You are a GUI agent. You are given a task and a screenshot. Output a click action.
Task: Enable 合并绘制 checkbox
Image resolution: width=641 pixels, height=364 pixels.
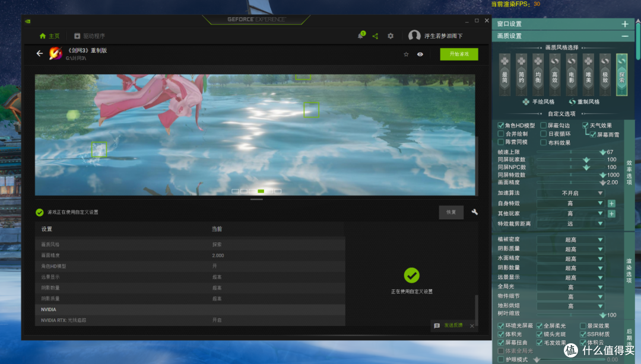[500, 133]
